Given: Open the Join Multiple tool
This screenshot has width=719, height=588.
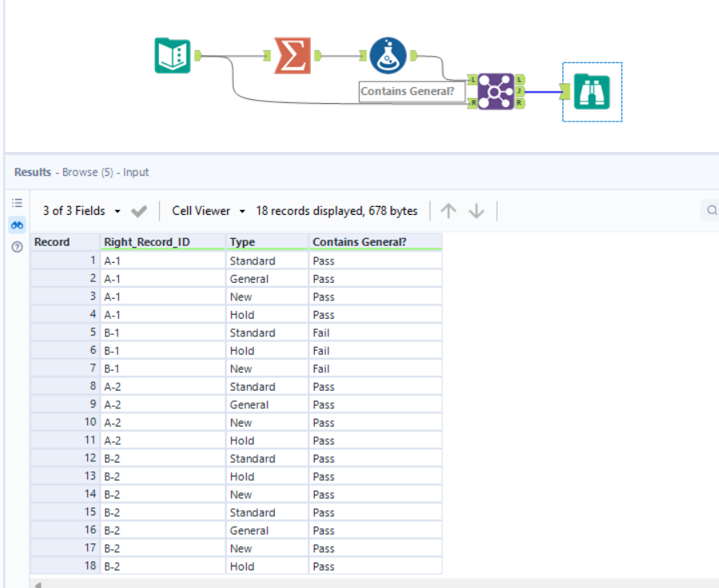Looking at the screenshot, I should (x=496, y=89).
